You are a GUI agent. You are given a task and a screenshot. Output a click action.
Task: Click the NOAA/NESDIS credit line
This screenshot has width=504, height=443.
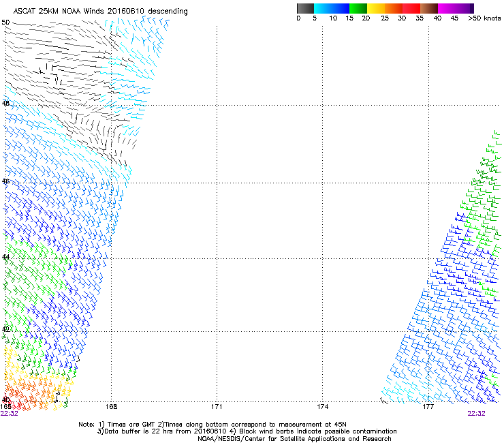[294, 439]
